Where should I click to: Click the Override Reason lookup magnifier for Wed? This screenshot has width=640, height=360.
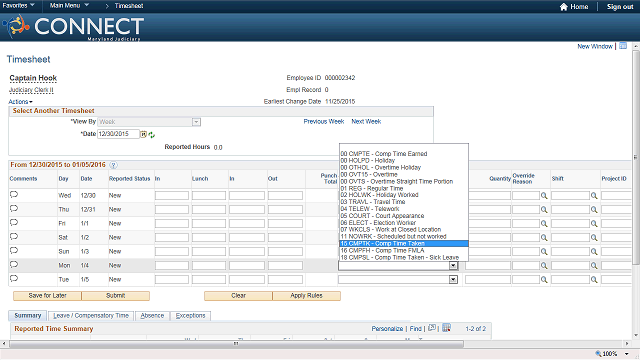tap(544, 196)
